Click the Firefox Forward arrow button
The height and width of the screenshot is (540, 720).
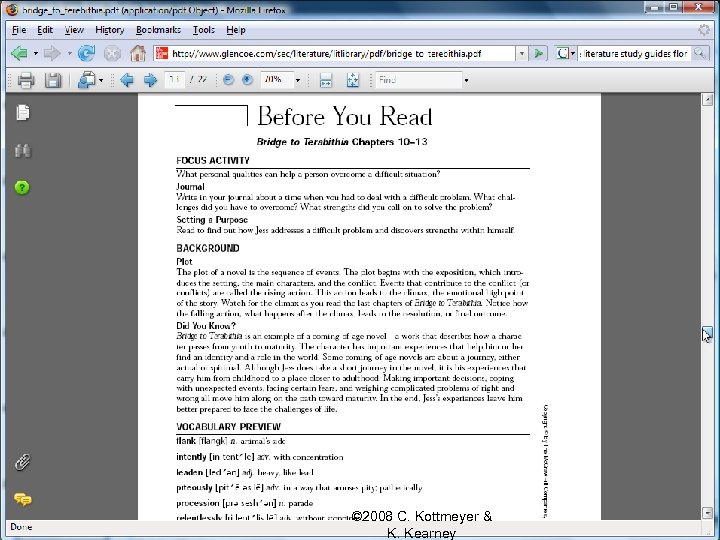coord(52,53)
